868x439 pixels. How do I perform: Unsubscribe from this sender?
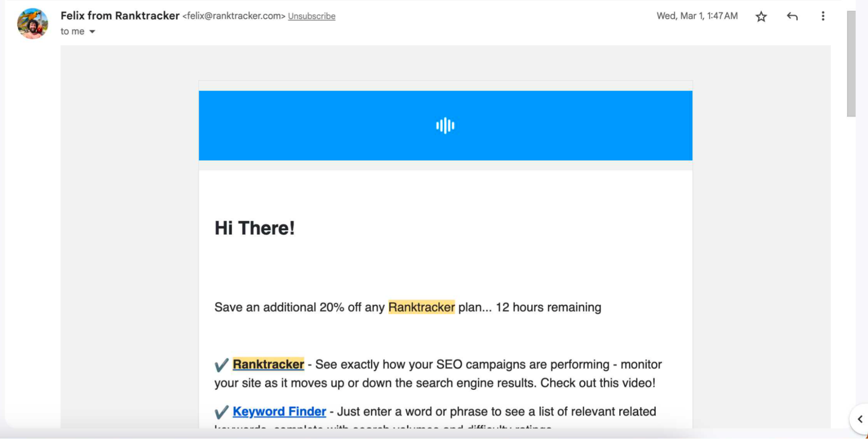[311, 16]
